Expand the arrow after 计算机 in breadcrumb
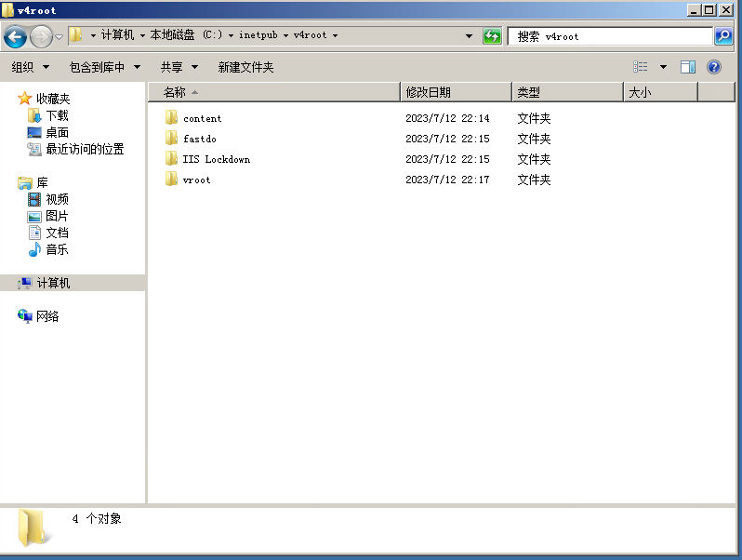This screenshot has height=560, width=742. coord(142,35)
